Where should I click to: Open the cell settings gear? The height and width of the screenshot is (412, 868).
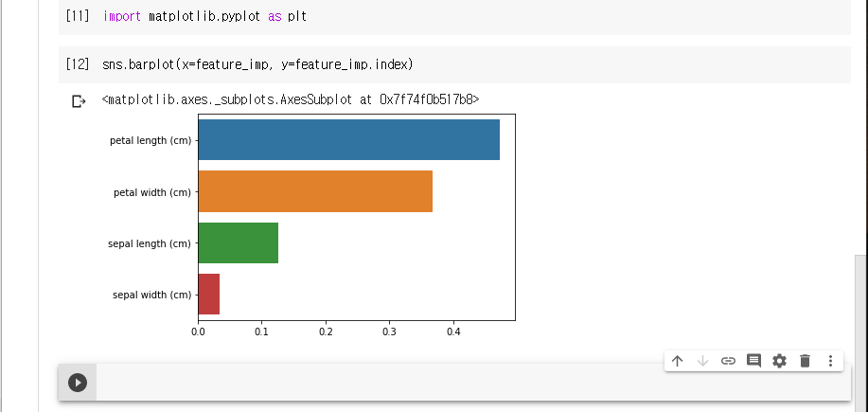pyautogui.click(x=779, y=361)
